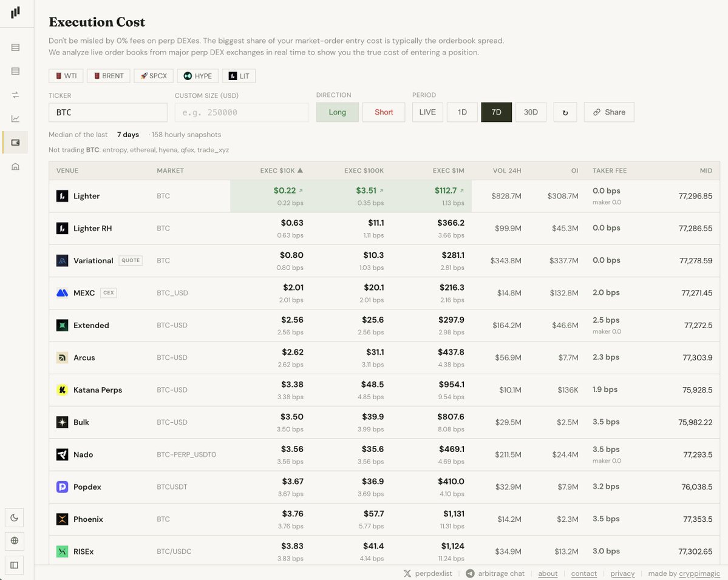Click the MEXC venue logo
Viewport: 728px width, 580px height.
click(62, 293)
